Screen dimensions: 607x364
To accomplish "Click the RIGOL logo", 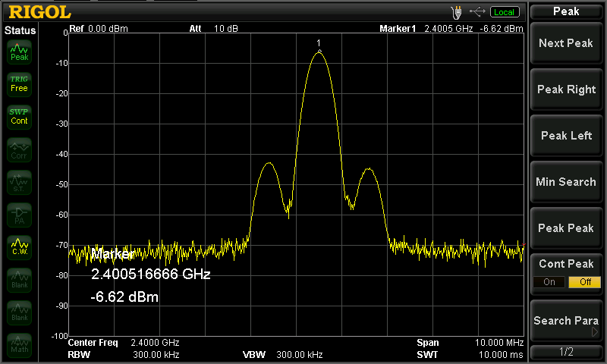I will click(x=40, y=12).
